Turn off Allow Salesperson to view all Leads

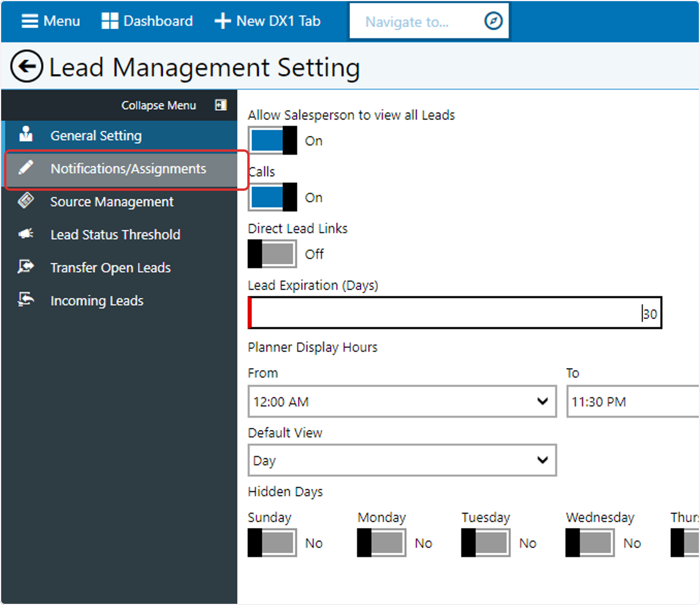tap(272, 141)
